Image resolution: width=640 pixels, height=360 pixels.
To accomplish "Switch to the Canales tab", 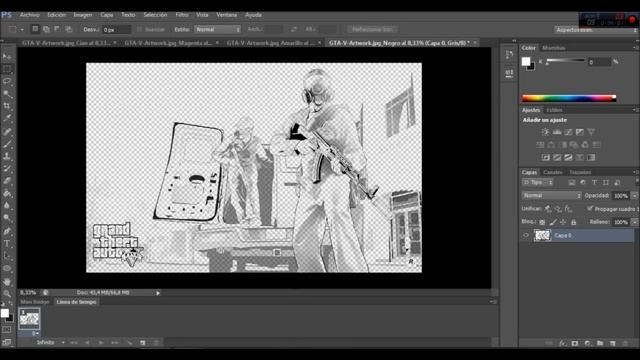I will pyautogui.click(x=553, y=172).
